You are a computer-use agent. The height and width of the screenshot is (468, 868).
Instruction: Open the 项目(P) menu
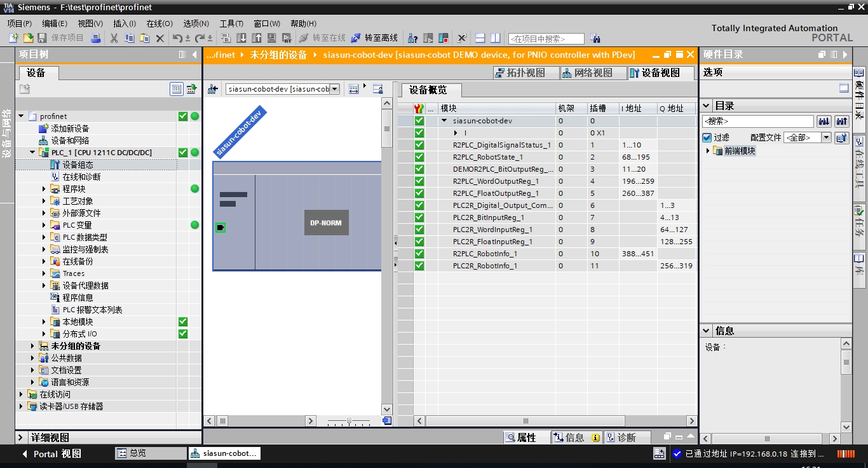(21, 24)
